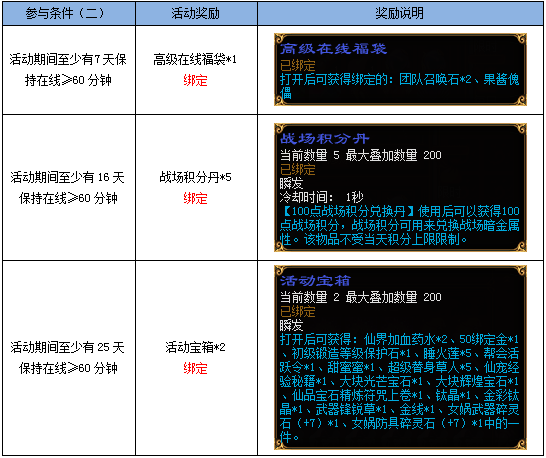The image size is (546, 458).
Task: Click "已绑定" in the 高级在线福袋 tooltip
Action: [x=298, y=65]
